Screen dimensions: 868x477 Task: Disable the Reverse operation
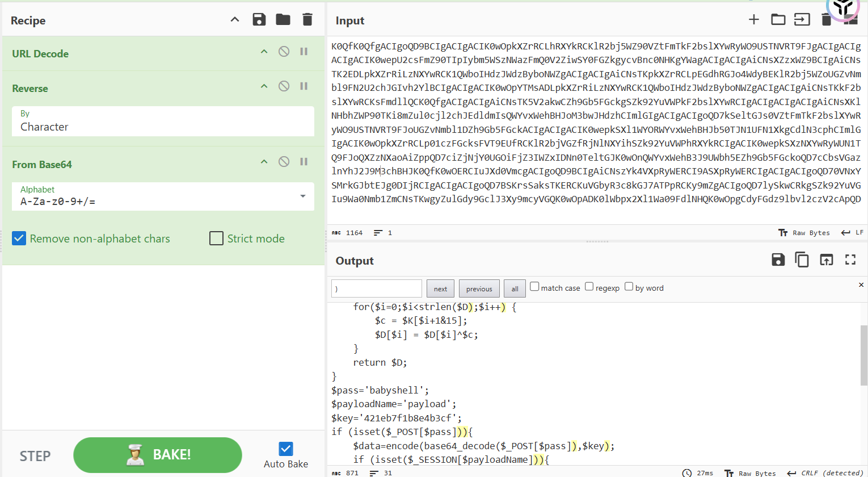[284, 86]
